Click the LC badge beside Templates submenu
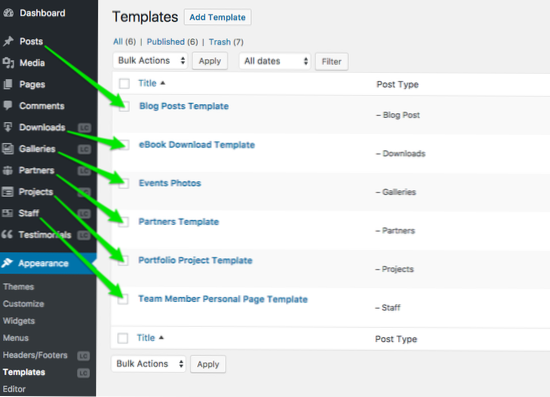Image resolution: width=550 pixels, height=397 pixels. 83,373
